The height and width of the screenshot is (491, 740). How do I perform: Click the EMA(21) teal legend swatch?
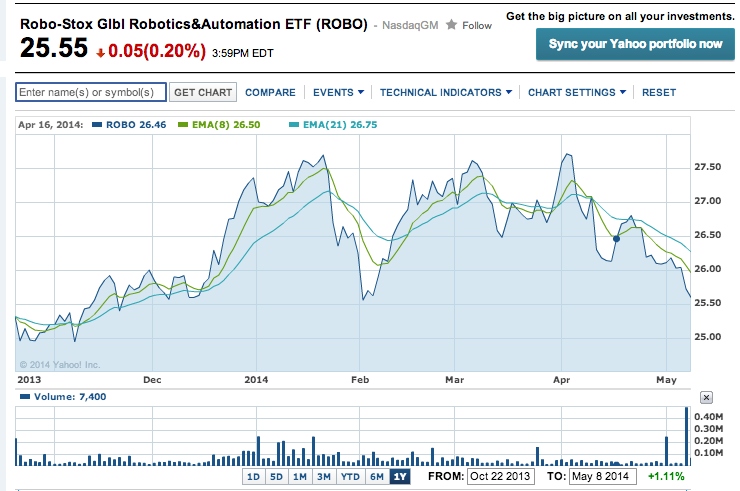294,125
